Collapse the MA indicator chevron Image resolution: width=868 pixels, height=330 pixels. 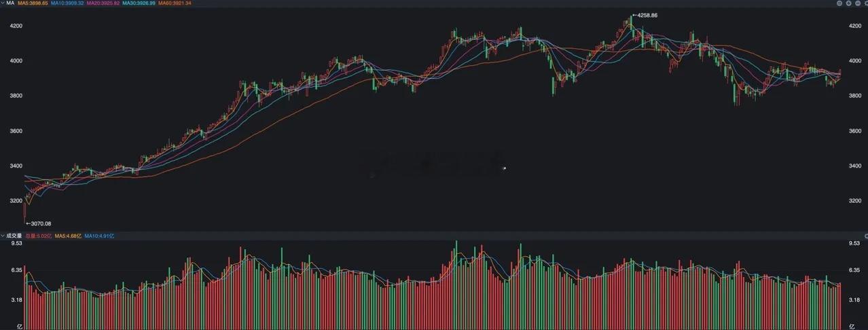coord(3,3)
